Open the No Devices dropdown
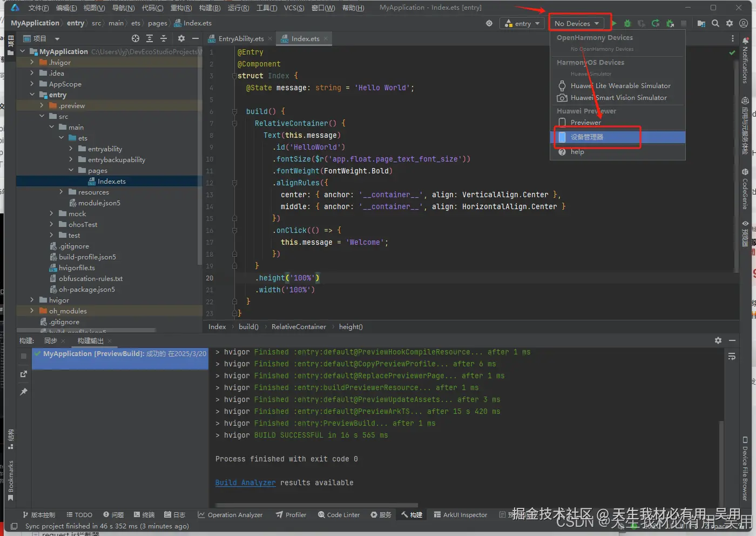The height and width of the screenshot is (536, 756). [576, 23]
